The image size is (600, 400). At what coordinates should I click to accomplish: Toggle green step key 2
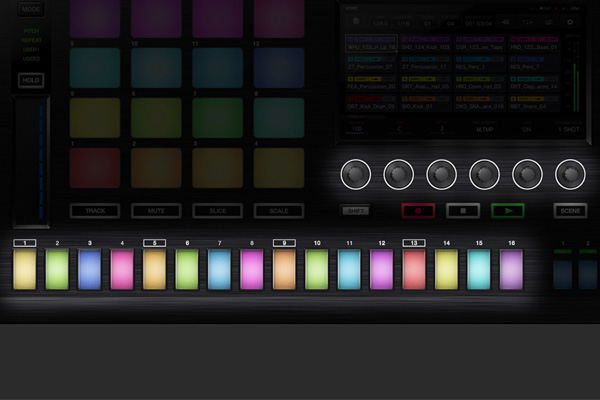tap(57, 269)
